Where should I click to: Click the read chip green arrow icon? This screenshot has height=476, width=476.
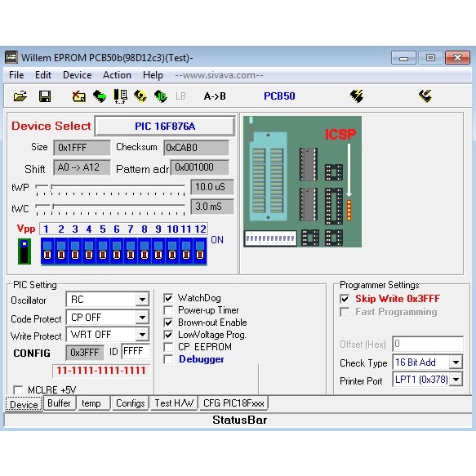coord(100,96)
